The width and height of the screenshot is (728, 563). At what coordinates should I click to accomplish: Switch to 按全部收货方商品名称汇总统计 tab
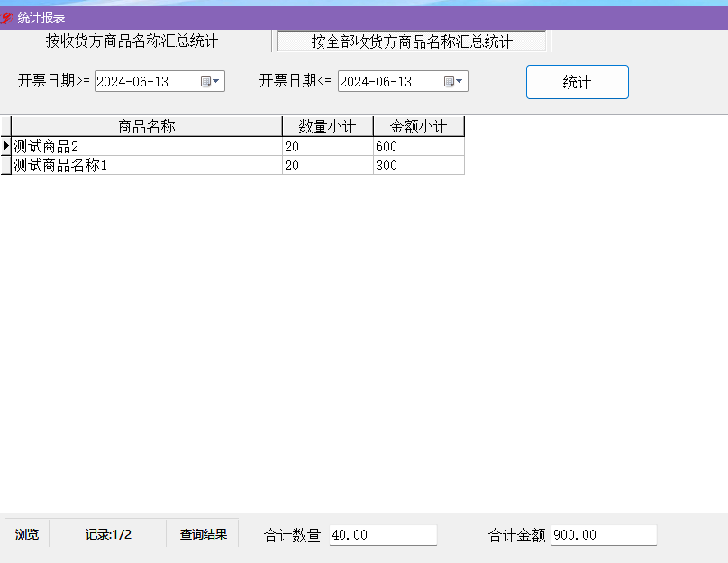(412, 41)
